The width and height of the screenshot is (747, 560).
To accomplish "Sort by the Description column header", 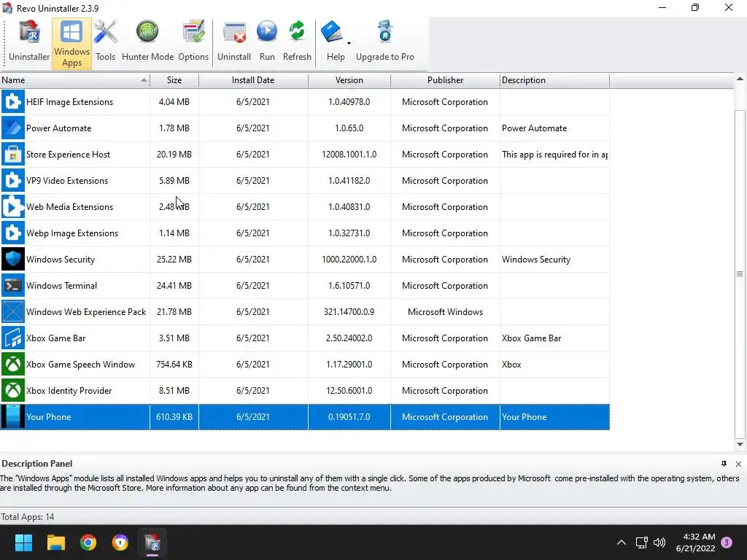I will (554, 80).
